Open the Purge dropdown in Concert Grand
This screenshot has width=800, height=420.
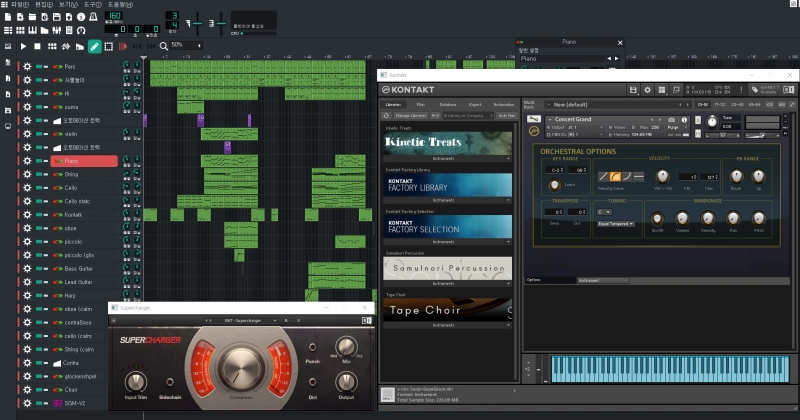675,127
